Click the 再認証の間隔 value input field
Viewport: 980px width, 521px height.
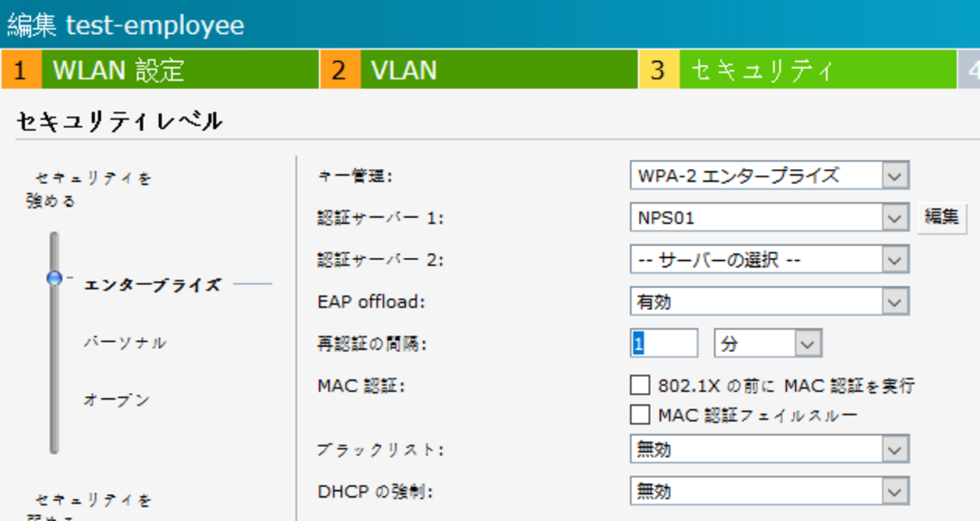tap(664, 344)
